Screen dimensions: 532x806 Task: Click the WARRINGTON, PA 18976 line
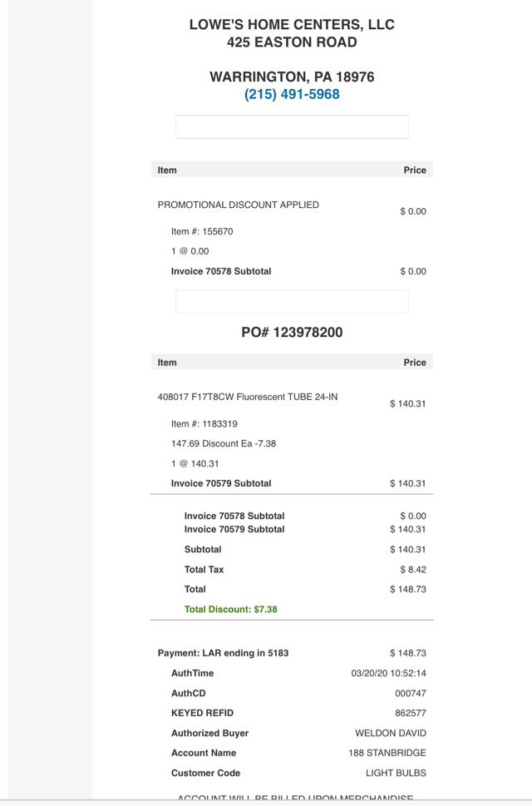pyautogui.click(x=292, y=77)
